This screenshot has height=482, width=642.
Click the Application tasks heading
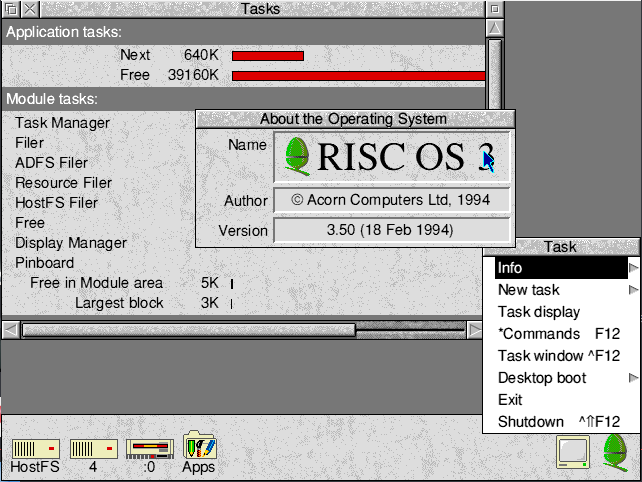pos(64,32)
